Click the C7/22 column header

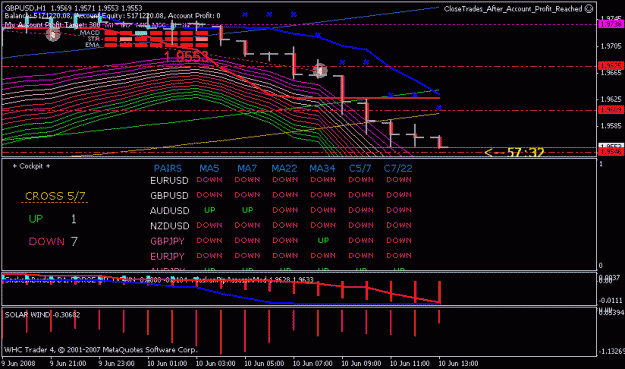398,169
